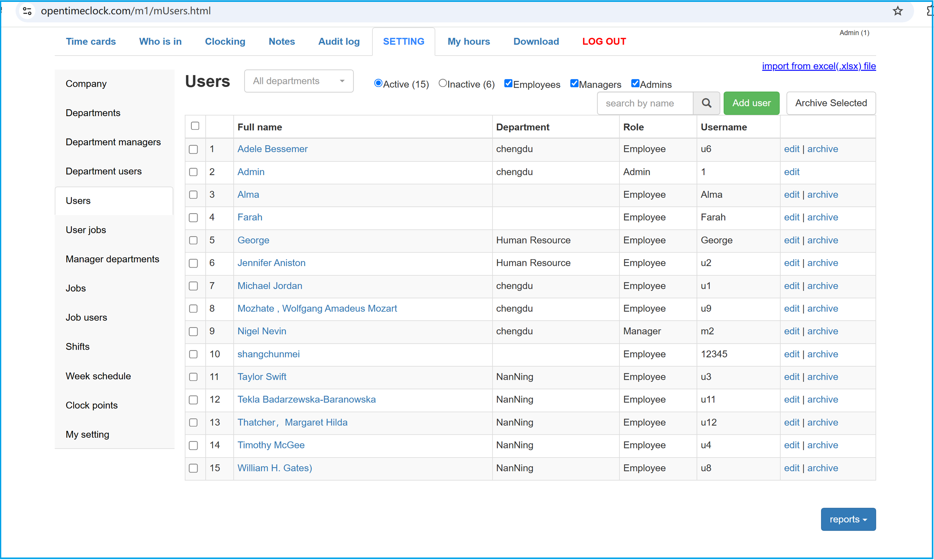This screenshot has width=934, height=560.
Task: View the Audit log tab
Action: coord(339,41)
